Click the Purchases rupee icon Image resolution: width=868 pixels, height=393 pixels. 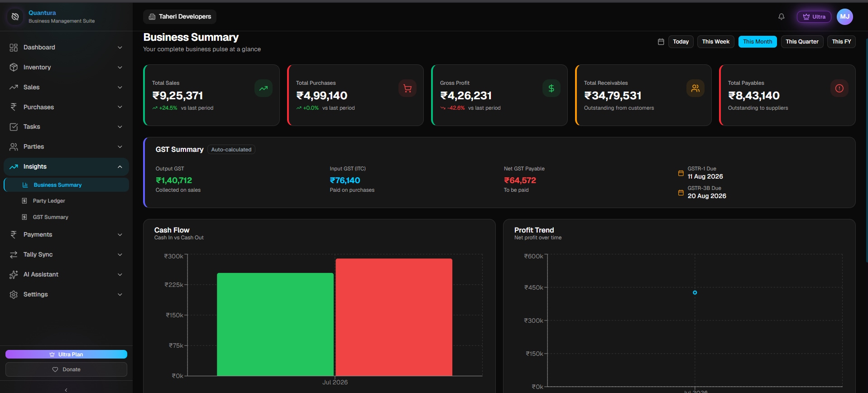point(14,107)
